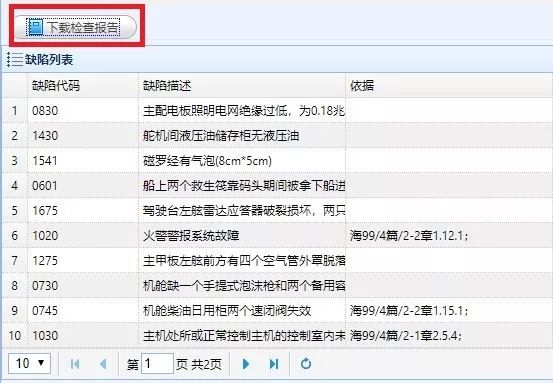The image size is (553, 383).
Task: Select defect code 1275 cell
Action: point(83,261)
